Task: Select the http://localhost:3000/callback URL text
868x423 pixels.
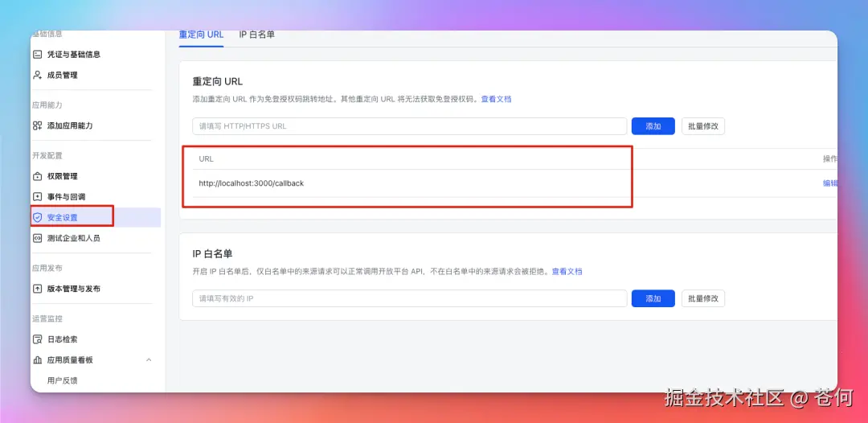Action: (252, 183)
